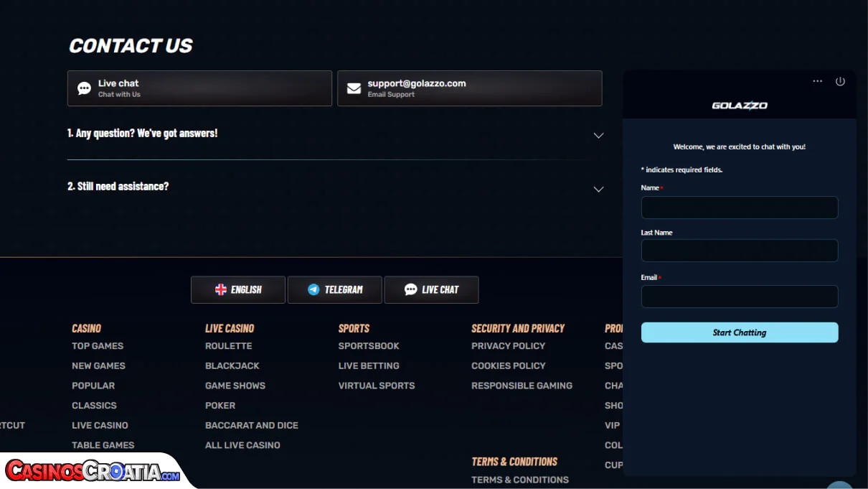Focus the Last Name input field

coord(740,251)
